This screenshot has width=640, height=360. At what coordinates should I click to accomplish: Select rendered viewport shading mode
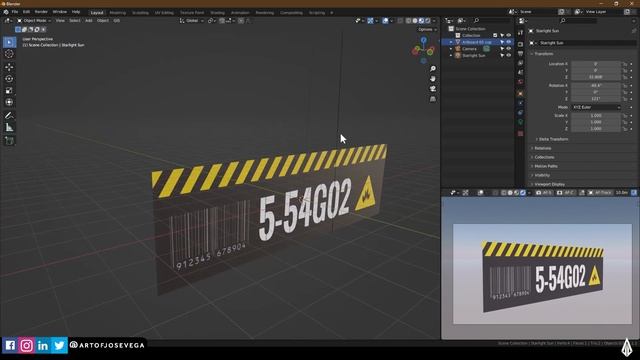point(428,20)
